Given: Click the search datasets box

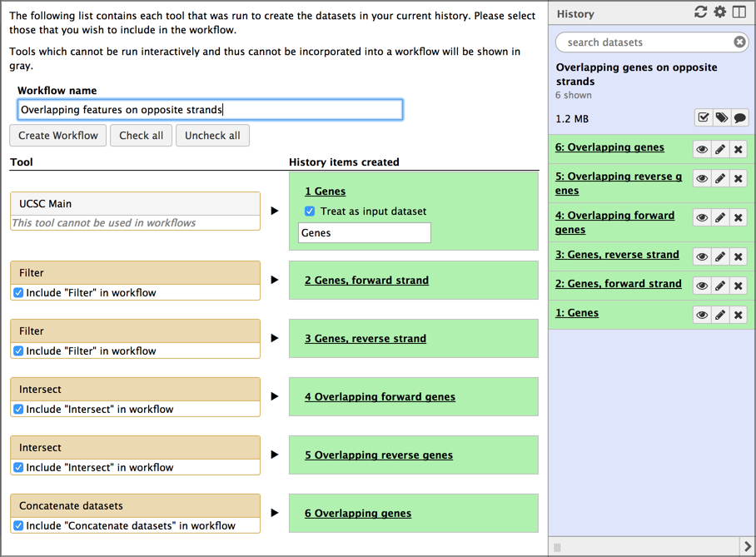Looking at the screenshot, I should (x=651, y=42).
